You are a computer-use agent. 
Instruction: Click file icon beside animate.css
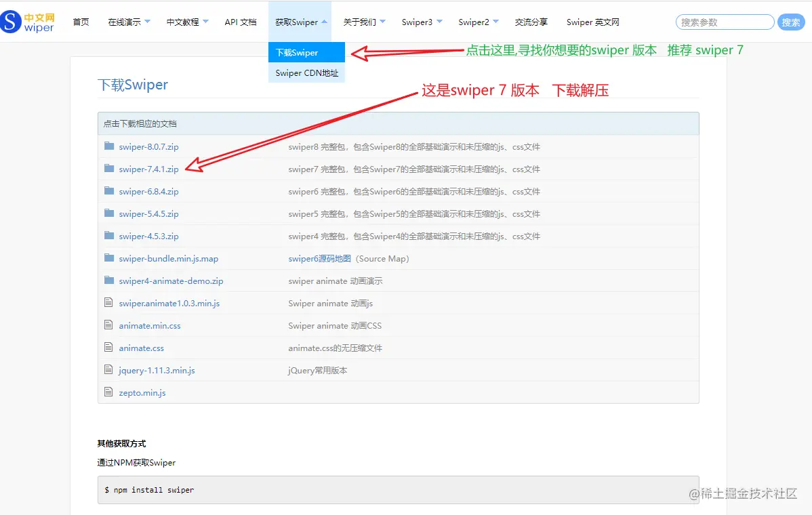tap(108, 347)
